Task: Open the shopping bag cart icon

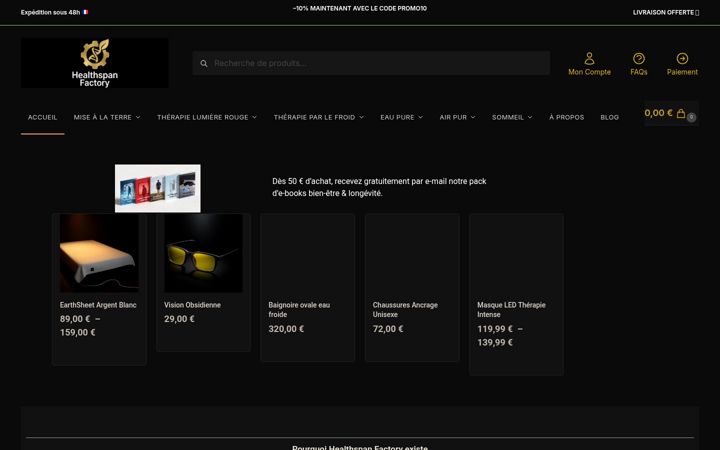Action: tap(681, 113)
